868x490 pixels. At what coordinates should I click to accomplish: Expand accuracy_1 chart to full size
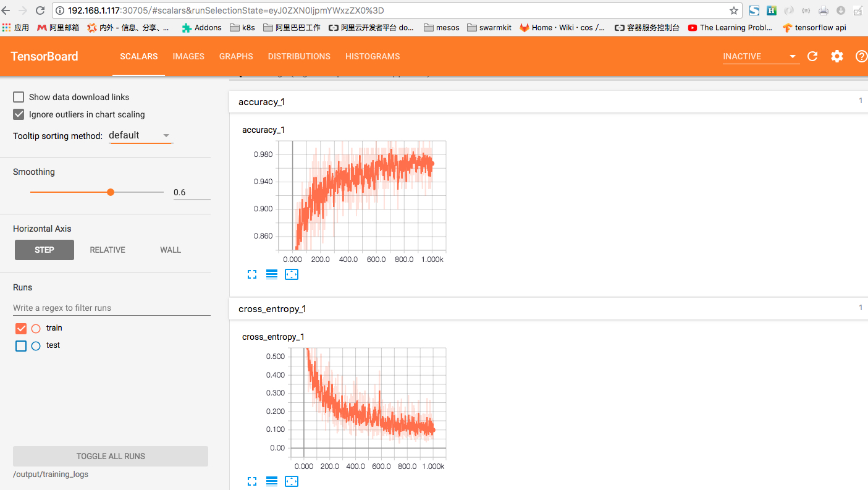(252, 274)
